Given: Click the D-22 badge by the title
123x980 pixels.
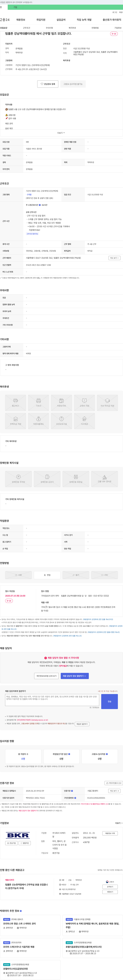Looking at the screenshot, I should (114, 34).
